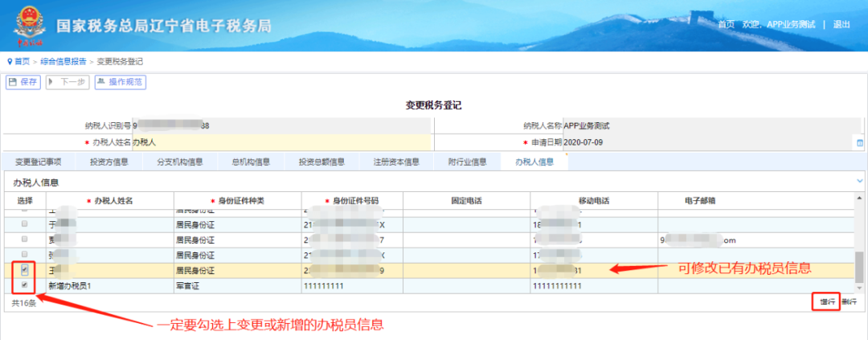Click the ID number cell 111111111
Screen dimensions: 868x340
(352, 285)
